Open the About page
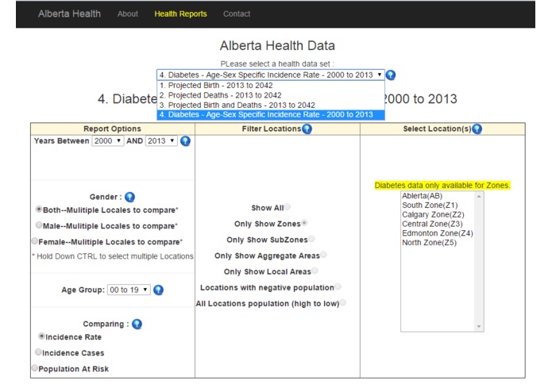This screenshot has width=552, height=392. (128, 14)
